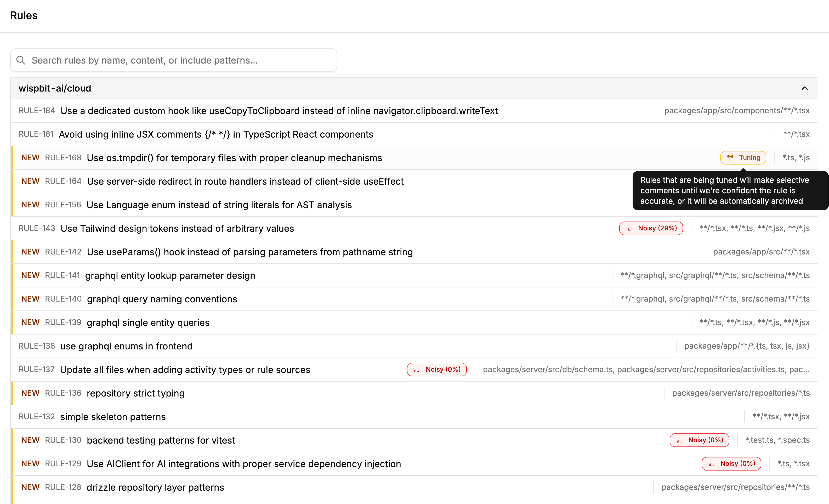Click the Noisy (0%) badge on RULE-137
The image size is (829, 504).
pyautogui.click(x=436, y=369)
